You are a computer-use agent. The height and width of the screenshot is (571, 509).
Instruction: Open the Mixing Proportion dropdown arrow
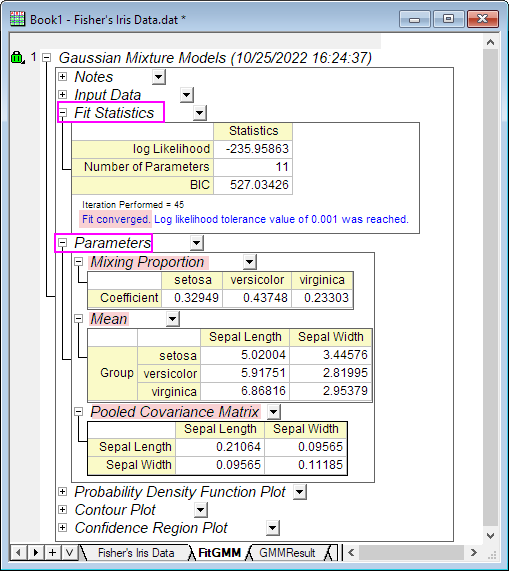click(250, 262)
